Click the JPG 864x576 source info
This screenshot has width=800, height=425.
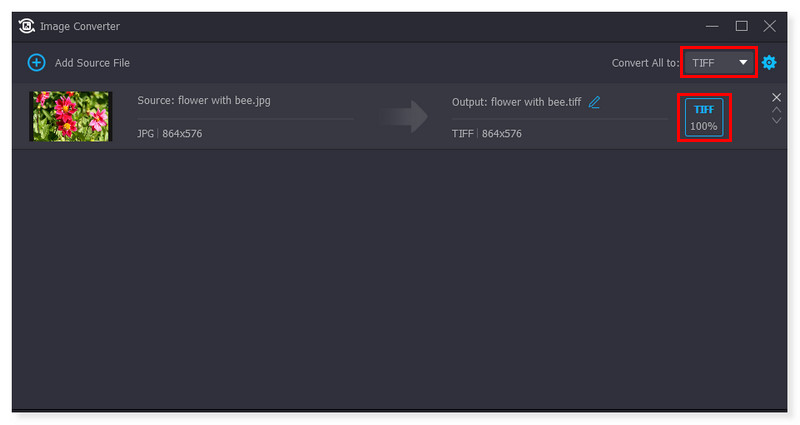(170, 133)
